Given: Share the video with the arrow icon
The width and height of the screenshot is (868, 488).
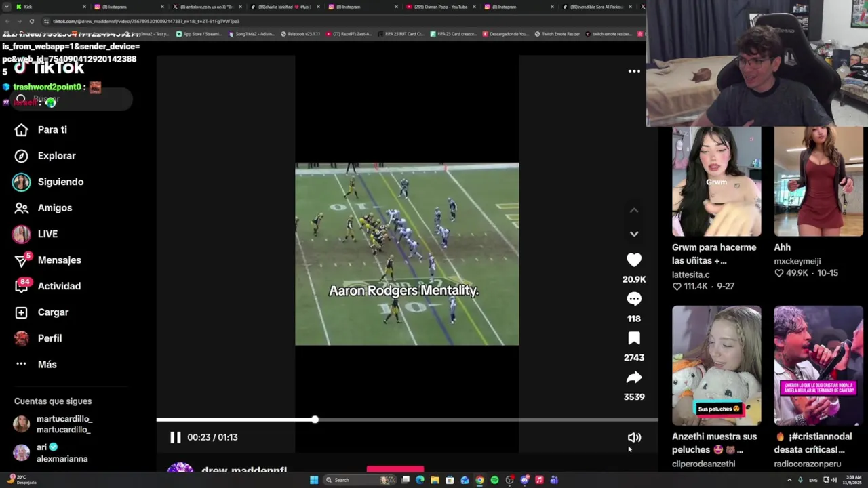Looking at the screenshot, I should pyautogui.click(x=634, y=378).
